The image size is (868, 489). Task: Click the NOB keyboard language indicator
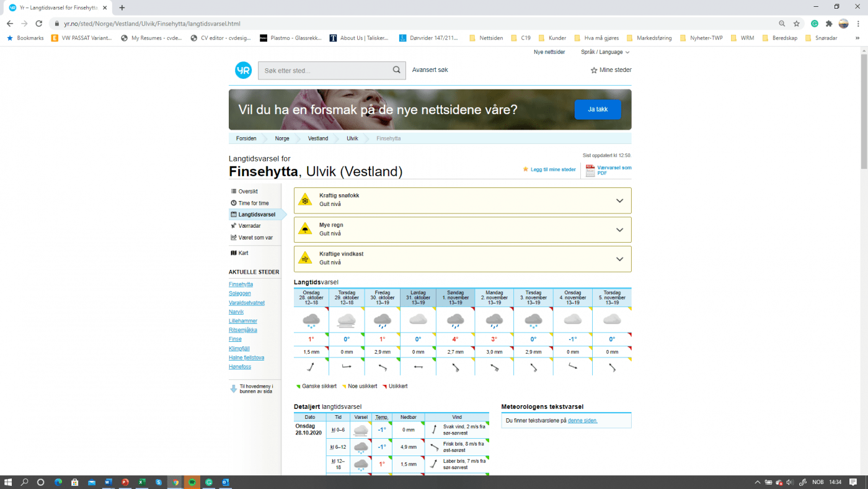(x=818, y=482)
